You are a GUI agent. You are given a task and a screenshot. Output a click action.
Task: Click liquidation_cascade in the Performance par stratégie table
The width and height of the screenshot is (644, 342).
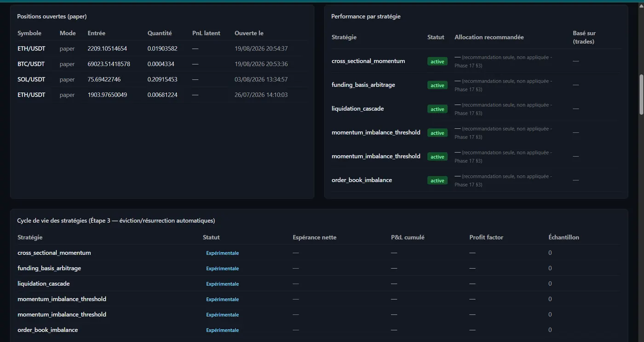pyautogui.click(x=358, y=109)
